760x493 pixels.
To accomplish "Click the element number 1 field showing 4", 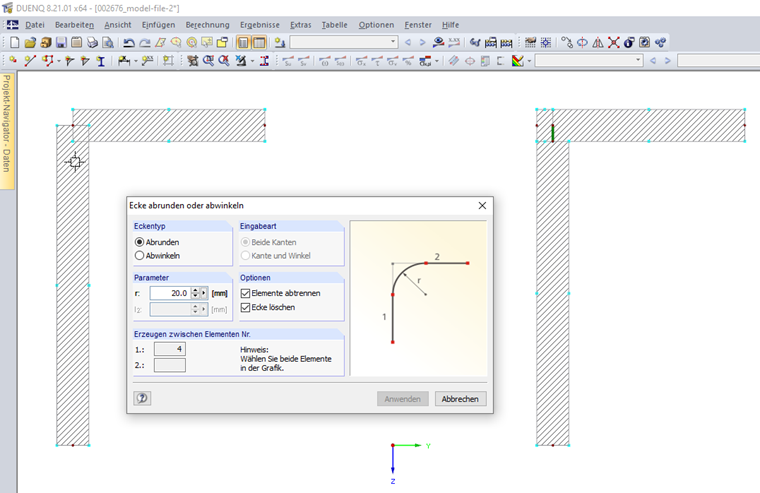I will (170, 349).
